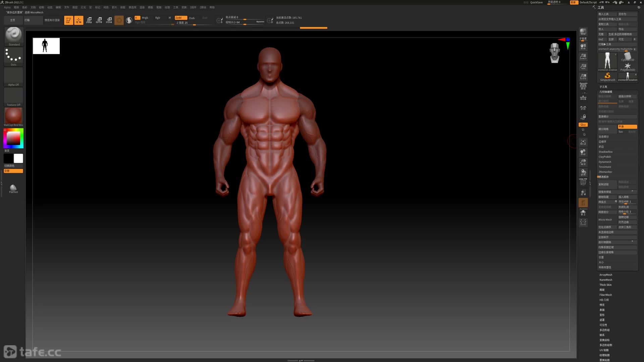644x362 pixels.
Task: Activate the Rotate gizmo button
Action: coord(109,20)
